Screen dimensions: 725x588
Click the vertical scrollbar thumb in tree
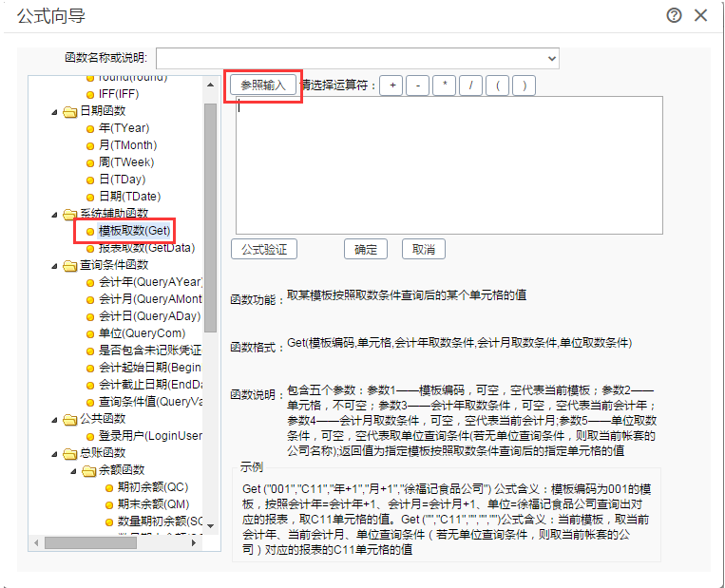pos(210,218)
